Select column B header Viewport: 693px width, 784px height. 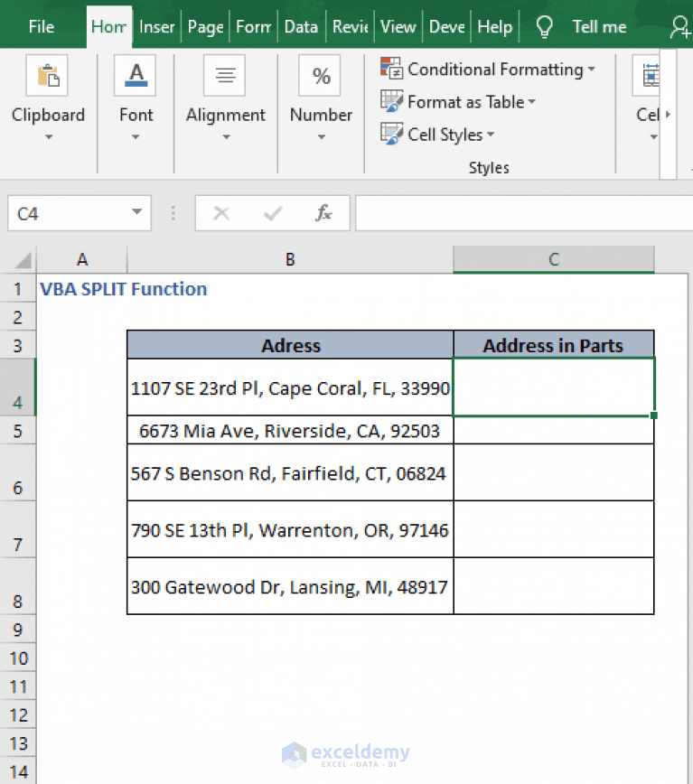pyautogui.click(x=290, y=259)
